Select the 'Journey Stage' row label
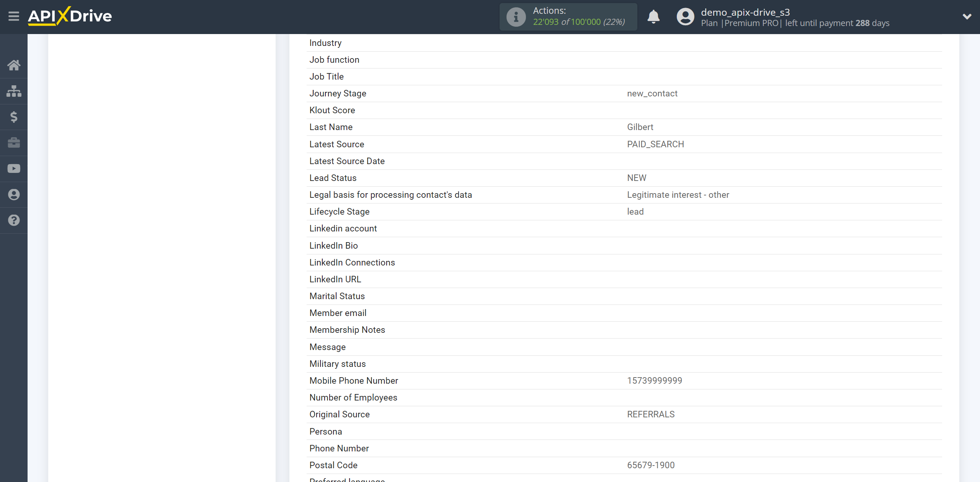980x482 pixels. click(338, 93)
